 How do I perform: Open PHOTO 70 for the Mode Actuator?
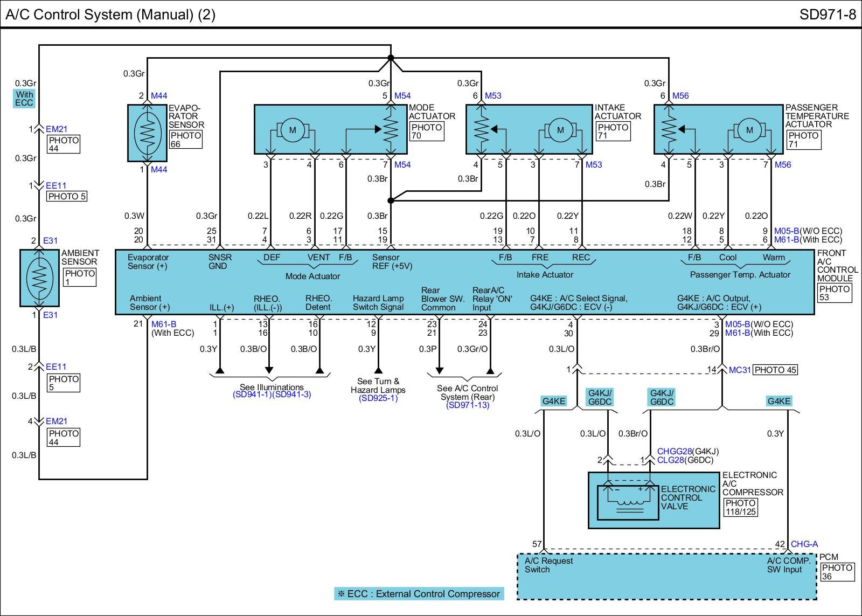click(427, 131)
